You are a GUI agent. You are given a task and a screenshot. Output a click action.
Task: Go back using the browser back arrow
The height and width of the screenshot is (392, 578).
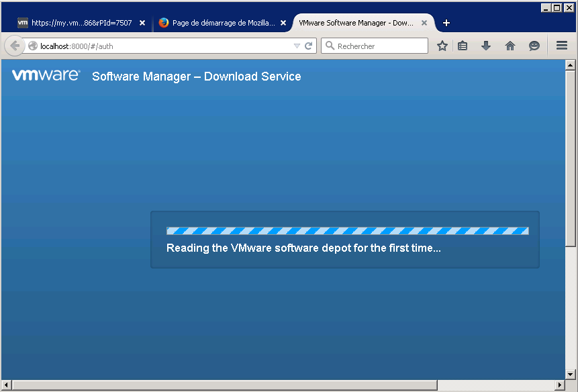tap(14, 46)
